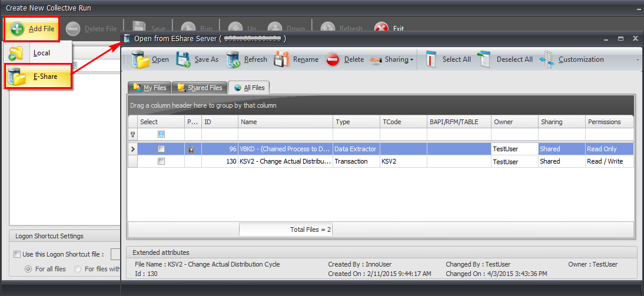Click the Read Only permissions cell
Screen dimensions: 644x296
(x=609, y=149)
